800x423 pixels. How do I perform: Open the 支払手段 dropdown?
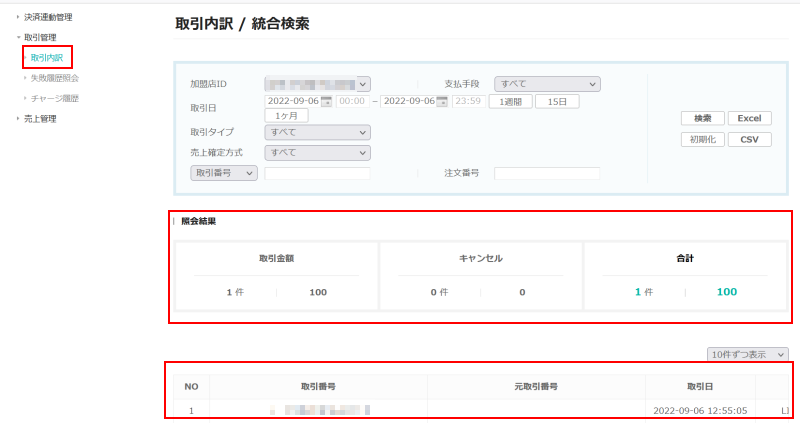(x=547, y=84)
